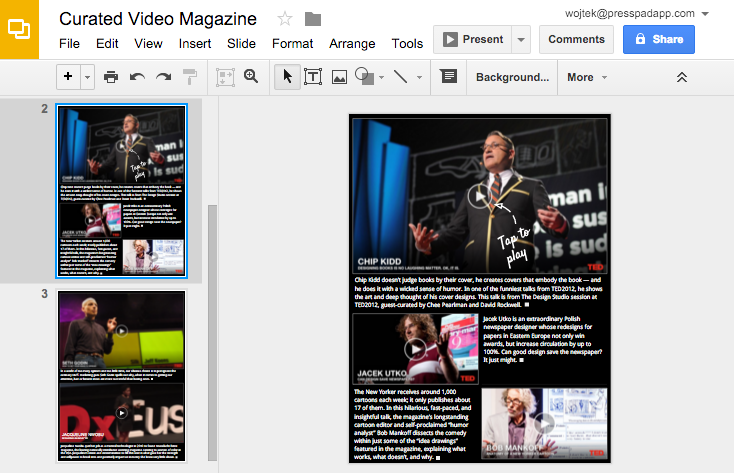Click the filmstrip vertical scrollbar
Image resolution: width=734 pixels, height=473 pixels.
click(212, 333)
